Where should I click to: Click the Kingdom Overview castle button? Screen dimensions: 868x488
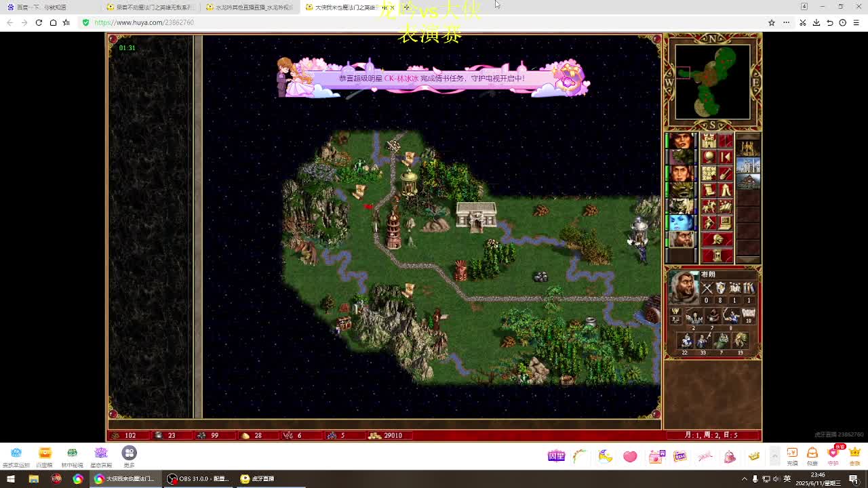709,141
